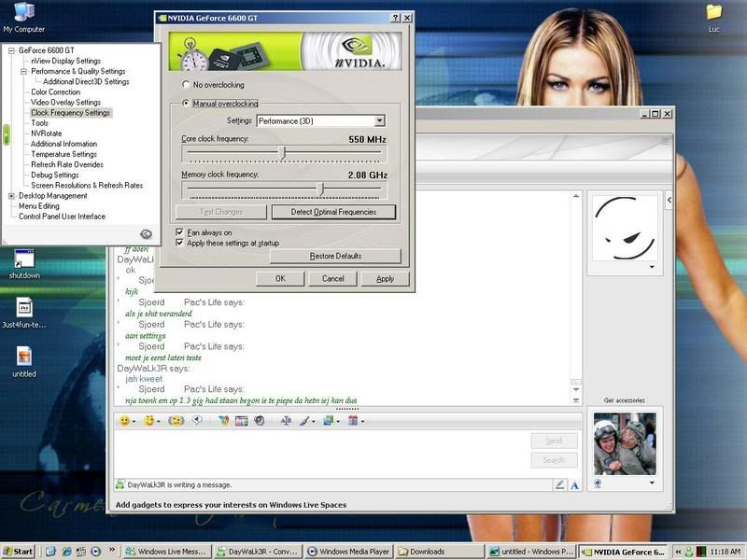
Task: Click the colorful backgrounds icon
Action: 223,421
